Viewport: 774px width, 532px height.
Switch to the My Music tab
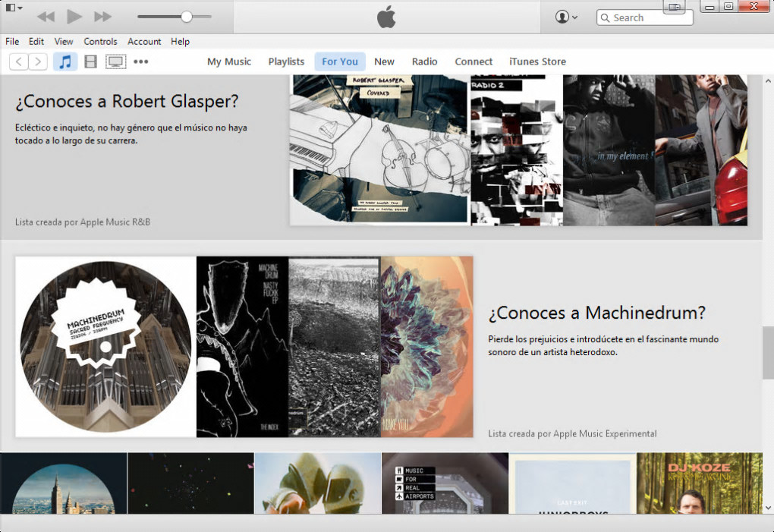(229, 61)
